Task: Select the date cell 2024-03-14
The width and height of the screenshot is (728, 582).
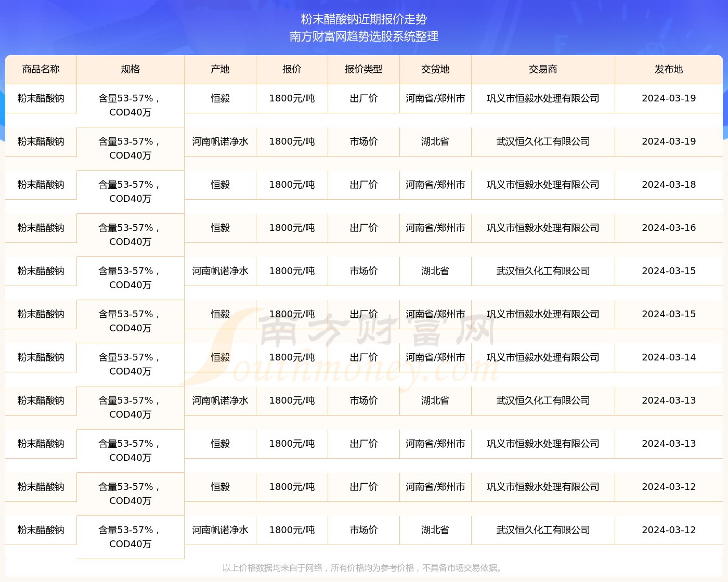Action: click(x=669, y=357)
